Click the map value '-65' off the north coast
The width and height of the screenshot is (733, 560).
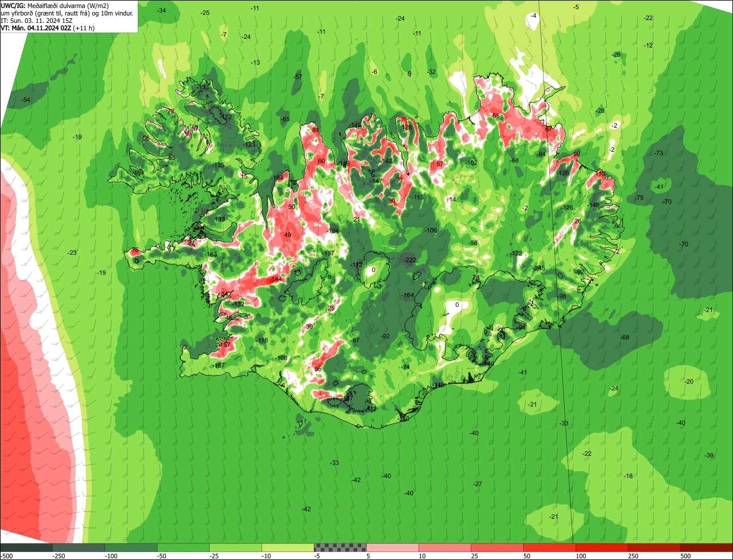pos(285,119)
